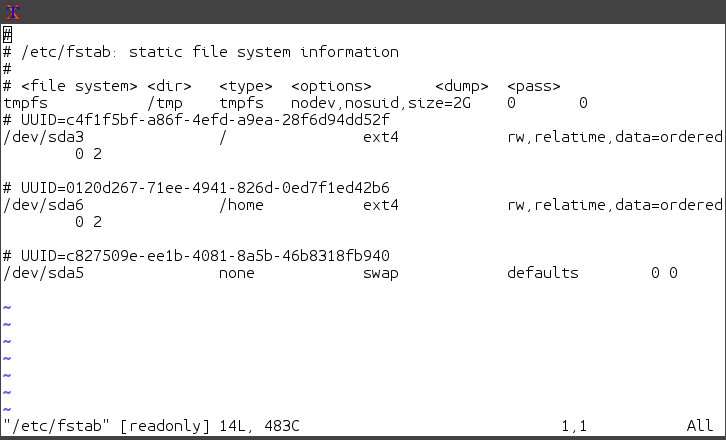Click the <options> column header text
The image size is (726, 440).
[x=332, y=86]
